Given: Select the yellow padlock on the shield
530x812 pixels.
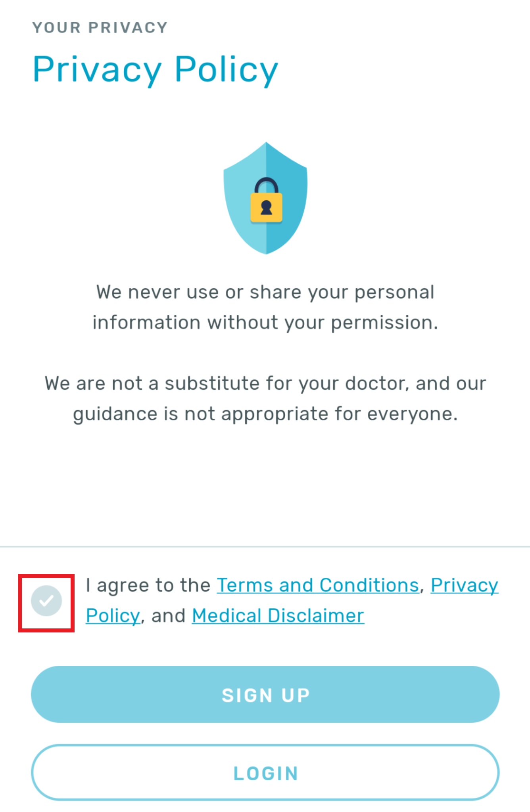Looking at the screenshot, I should point(266,208).
